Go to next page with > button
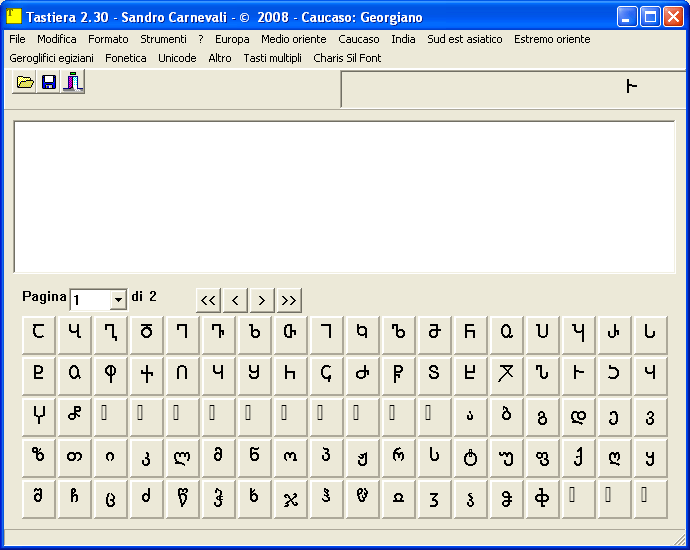The image size is (690, 550). [262, 301]
